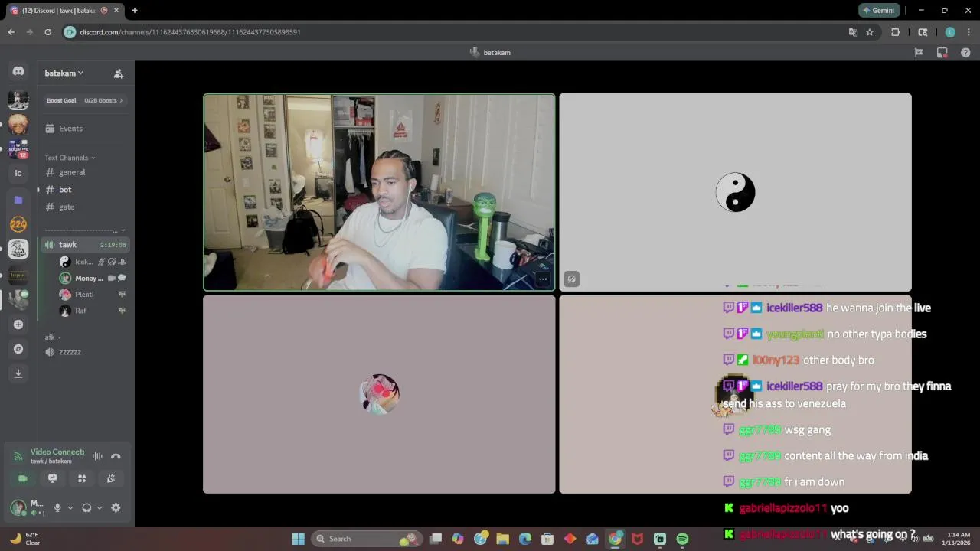980x551 pixels.
Task: Click the Gemini button
Action: [879, 10]
